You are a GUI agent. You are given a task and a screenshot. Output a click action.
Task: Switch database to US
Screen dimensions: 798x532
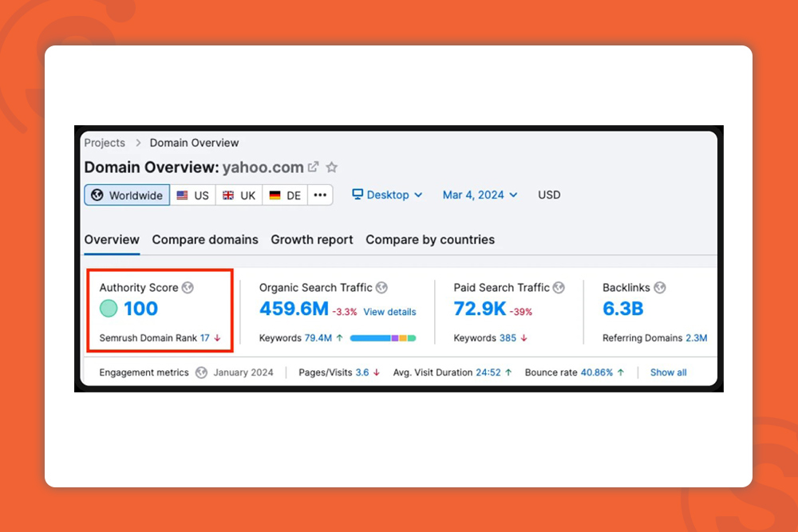[x=193, y=195]
